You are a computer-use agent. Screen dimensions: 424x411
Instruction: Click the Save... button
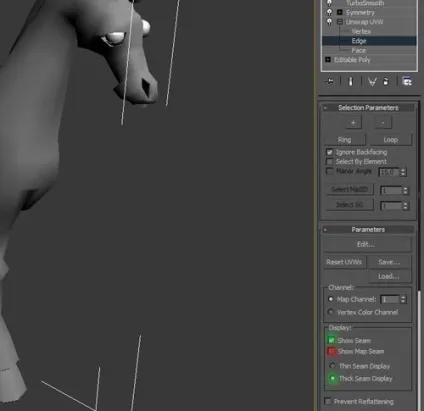pyautogui.click(x=389, y=262)
